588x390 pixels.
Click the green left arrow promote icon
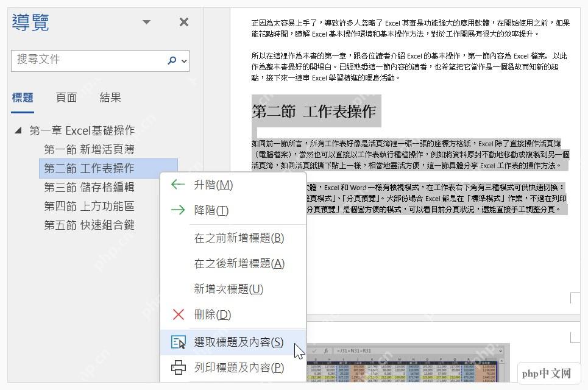(x=178, y=185)
